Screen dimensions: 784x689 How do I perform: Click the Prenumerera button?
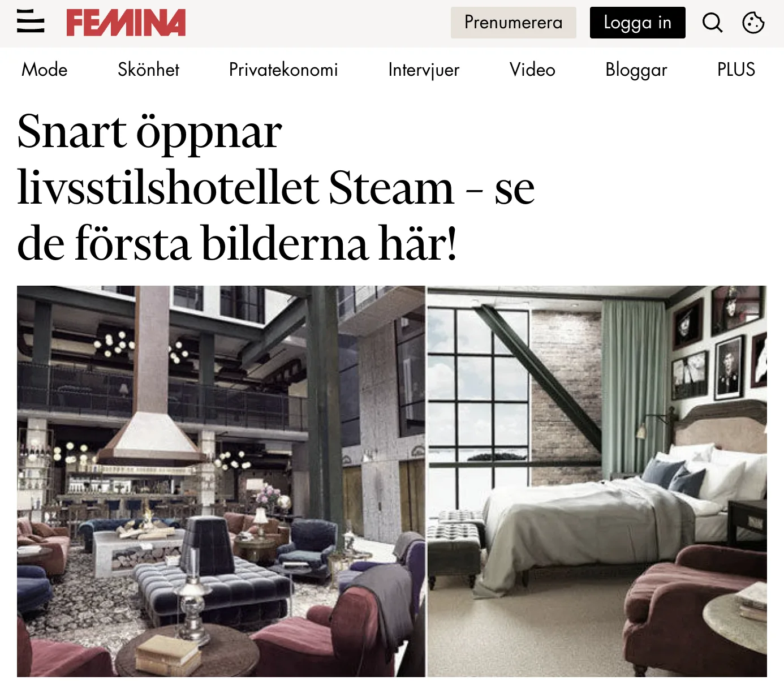point(513,23)
